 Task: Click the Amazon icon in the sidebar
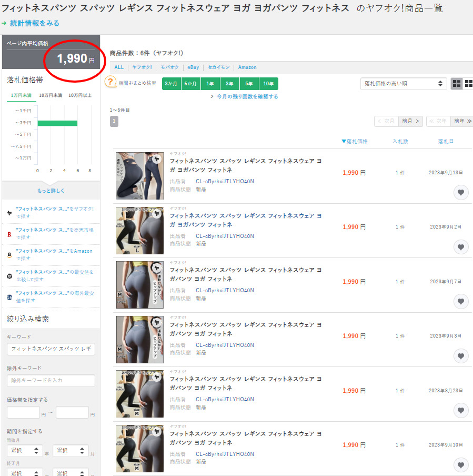tap(9, 254)
